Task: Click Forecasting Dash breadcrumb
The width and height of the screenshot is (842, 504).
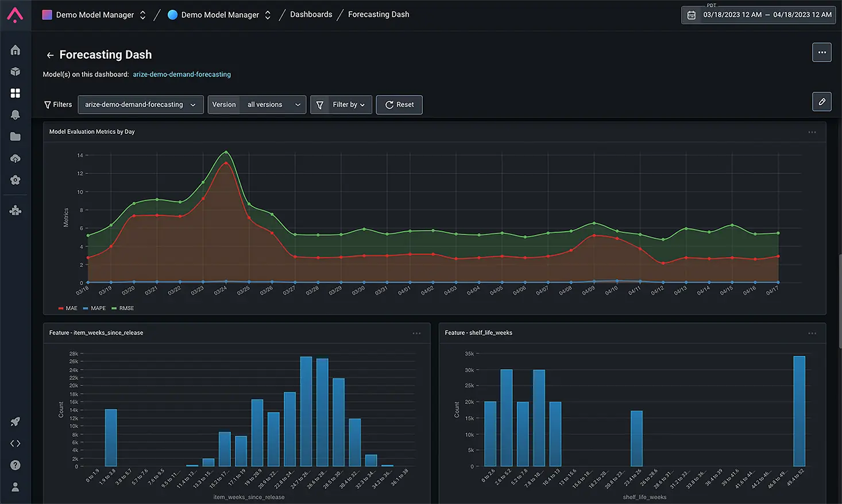Action: 378,14
